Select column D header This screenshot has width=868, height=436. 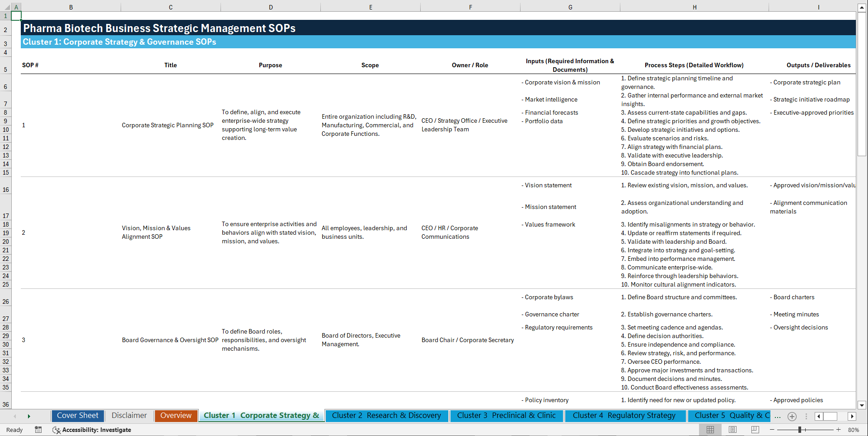[x=270, y=7]
